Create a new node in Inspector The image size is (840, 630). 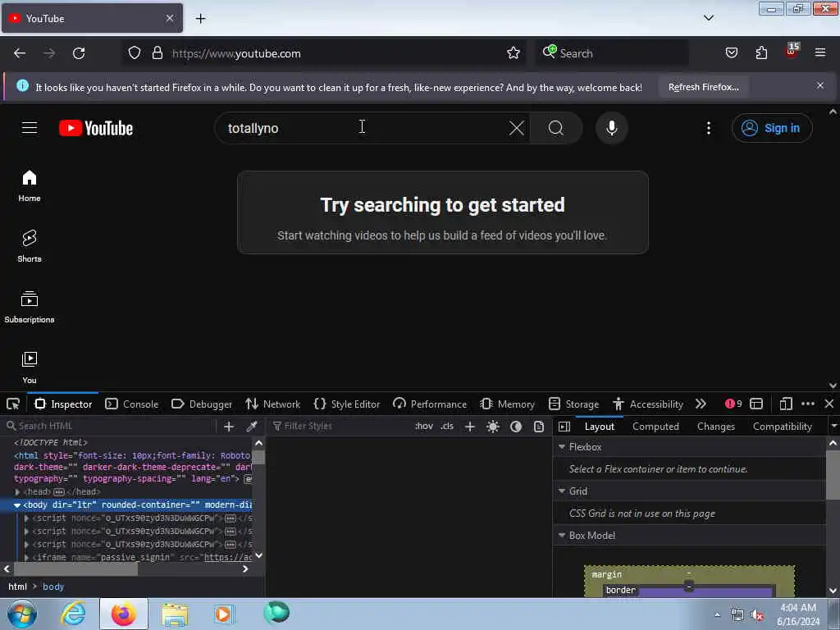[x=229, y=427]
